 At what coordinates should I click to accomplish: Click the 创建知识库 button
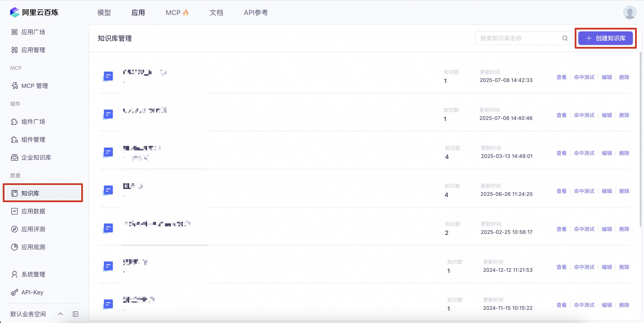(x=605, y=38)
